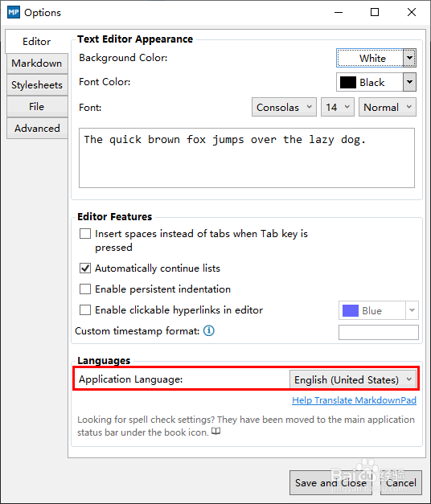Screen dimensions: 431x504
Task: Open the font size 14 dropdown
Action: click(338, 107)
